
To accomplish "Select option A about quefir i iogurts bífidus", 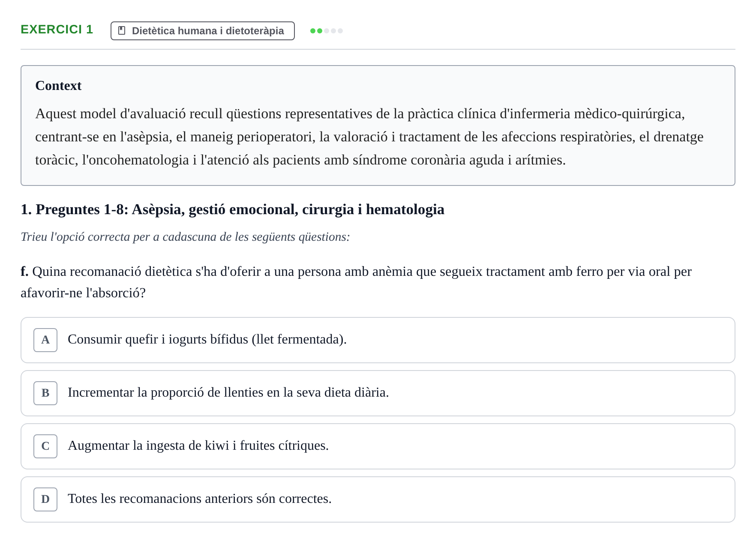I will (378, 340).
